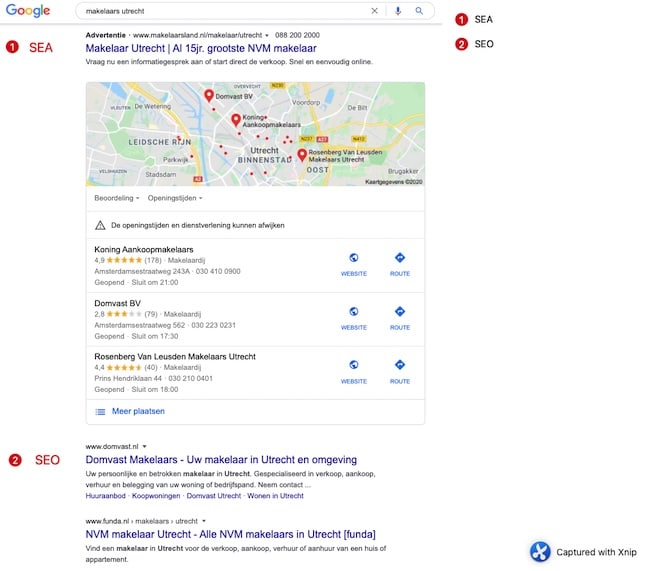This screenshot has width=650, height=571.
Task: Click the list icon beside Meer plaatsen
Action: [x=100, y=412]
